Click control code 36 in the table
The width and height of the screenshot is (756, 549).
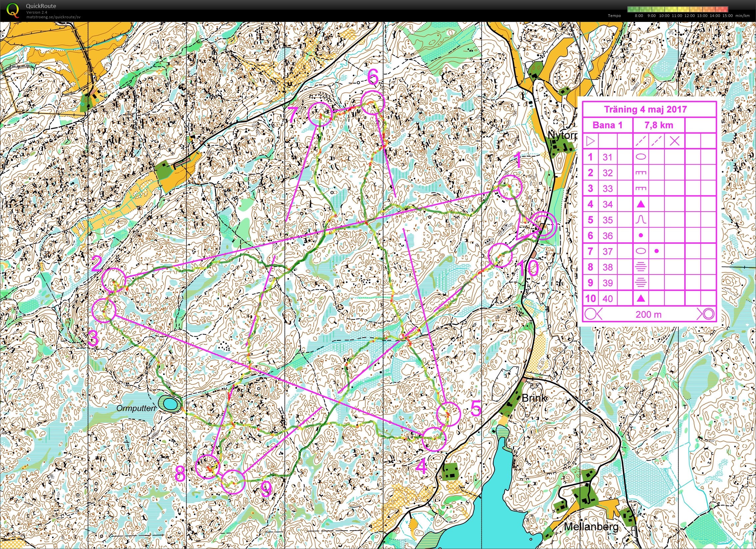(607, 235)
